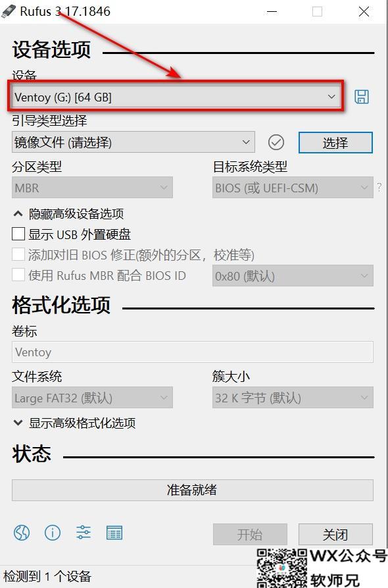Open the language globe icon
The width and height of the screenshot is (388, 588).
click(22, 533)
